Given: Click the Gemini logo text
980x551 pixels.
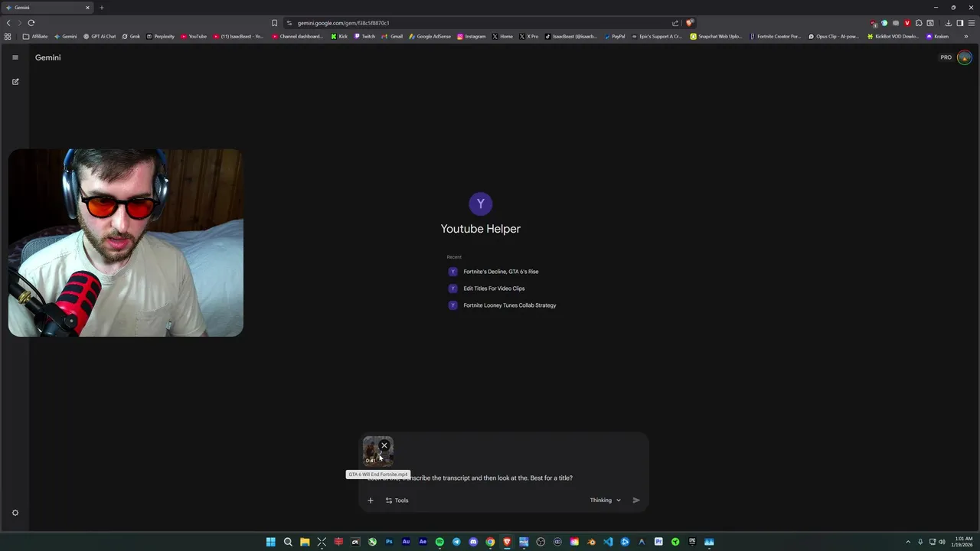Looking at the screenshot, I should pos(47,57).
